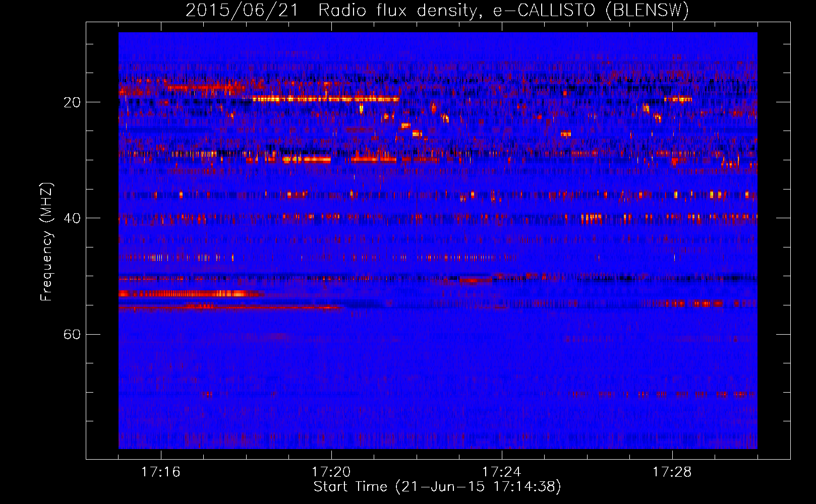Click the 17:20 time tick label

pyautogui.click(x=331, y=472)
